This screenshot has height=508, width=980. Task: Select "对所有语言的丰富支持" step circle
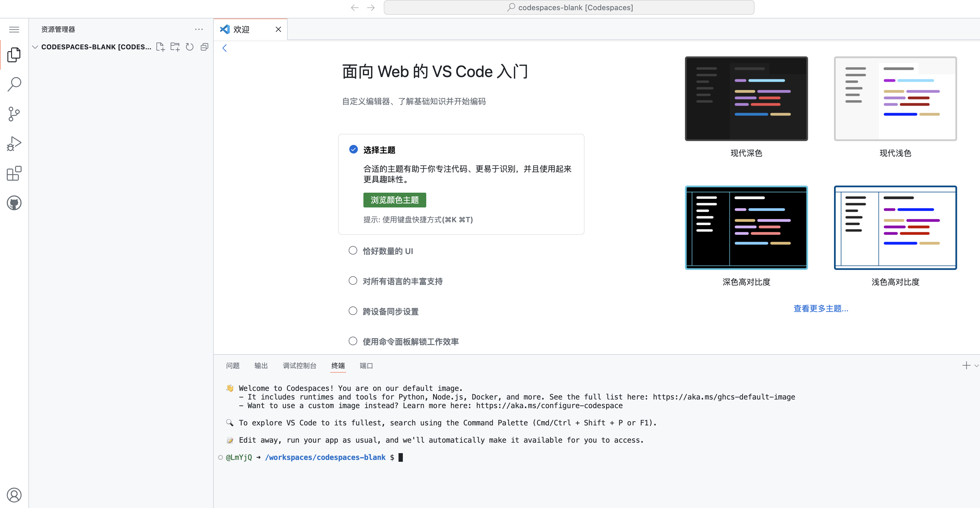(x=353, y=281)
